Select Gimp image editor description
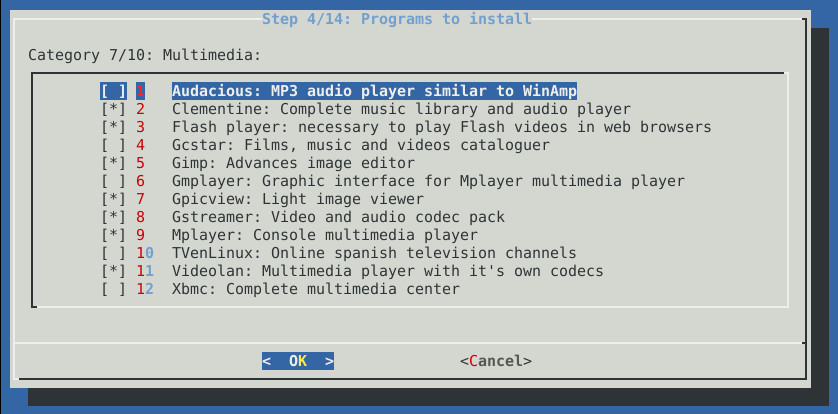 [x=293, y=163]
